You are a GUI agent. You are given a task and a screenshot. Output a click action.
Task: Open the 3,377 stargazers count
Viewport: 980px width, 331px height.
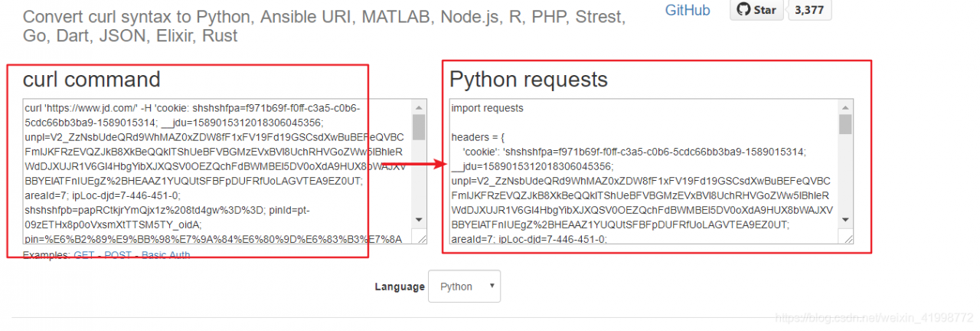[x=809, y=10]
